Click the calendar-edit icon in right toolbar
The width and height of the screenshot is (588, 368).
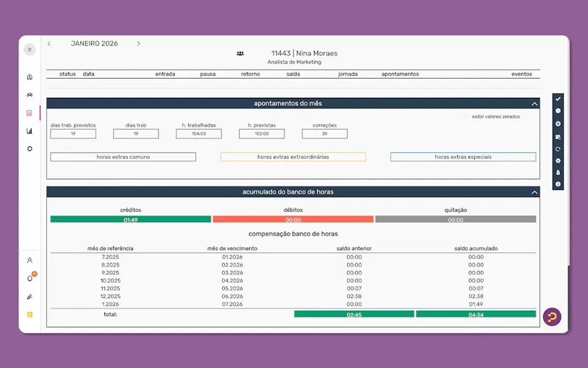pos(558,137)
